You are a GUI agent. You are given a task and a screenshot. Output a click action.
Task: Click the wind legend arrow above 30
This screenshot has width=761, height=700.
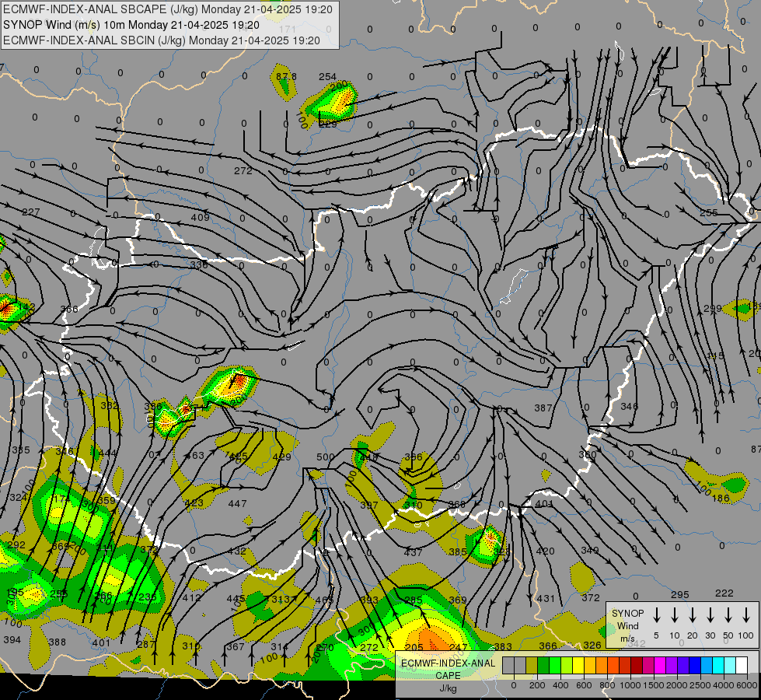pyautogui.click(x=710, y=615)
